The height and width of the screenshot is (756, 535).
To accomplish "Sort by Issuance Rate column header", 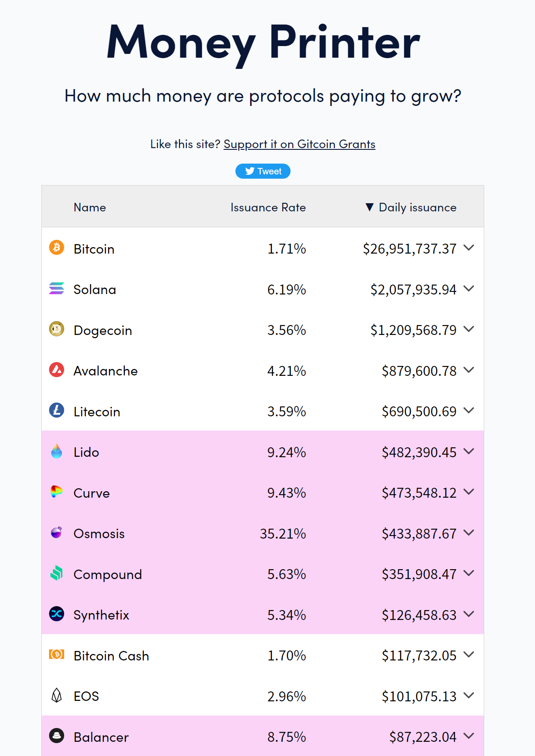I will (x=268, y=208).
